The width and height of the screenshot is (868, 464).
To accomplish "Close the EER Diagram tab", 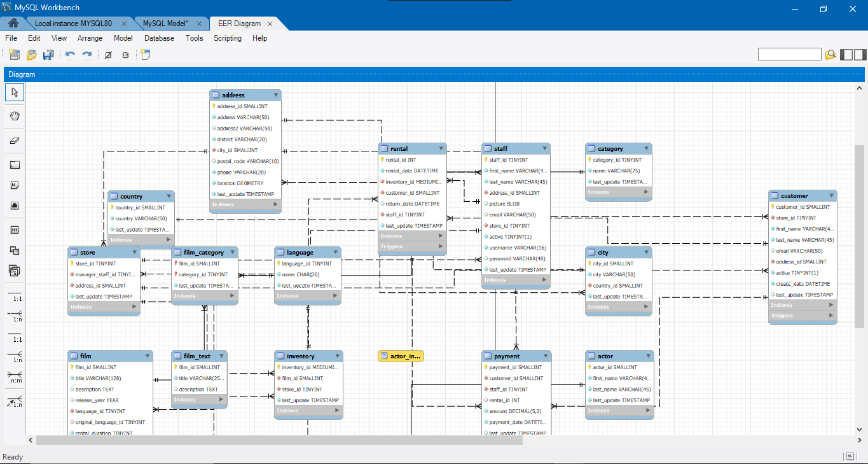I will (270, 24).
